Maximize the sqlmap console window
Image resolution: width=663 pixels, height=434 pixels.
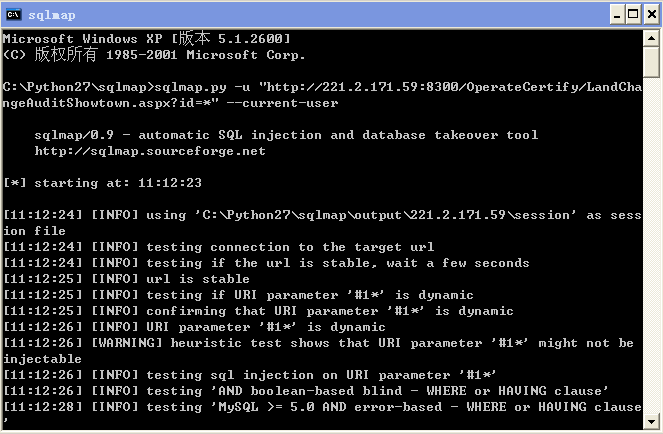tap(633, 15)
